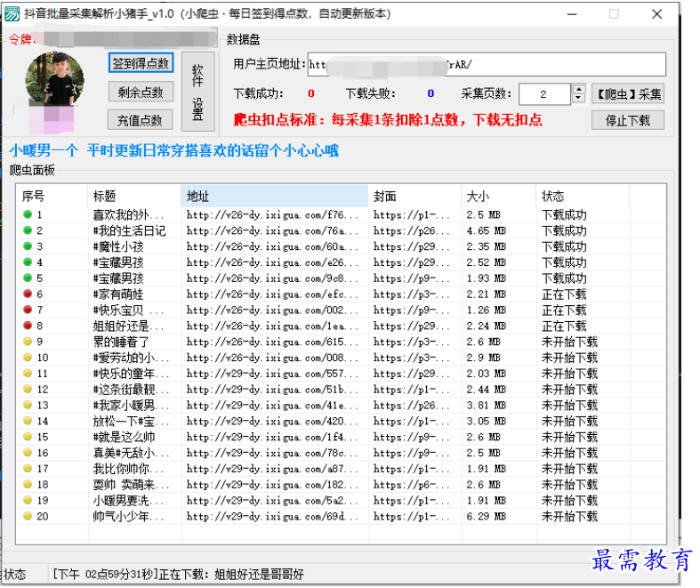Click status bar download message
The image size is (700, 588).
point(178,574)
